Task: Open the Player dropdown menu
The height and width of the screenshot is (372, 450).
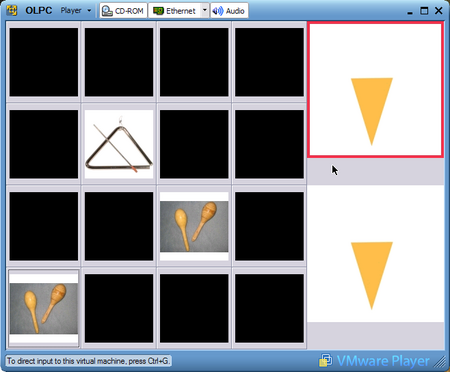Action: click(x=76, y=11)
